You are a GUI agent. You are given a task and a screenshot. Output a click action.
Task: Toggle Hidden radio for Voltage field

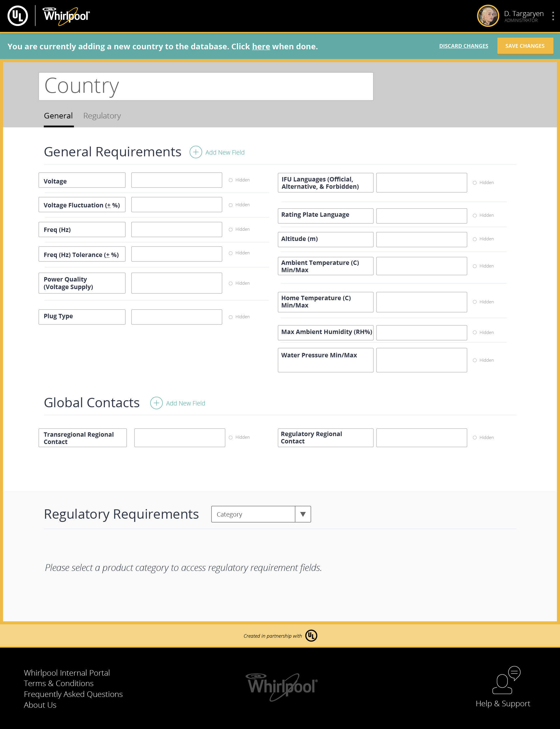pos(230,180)
